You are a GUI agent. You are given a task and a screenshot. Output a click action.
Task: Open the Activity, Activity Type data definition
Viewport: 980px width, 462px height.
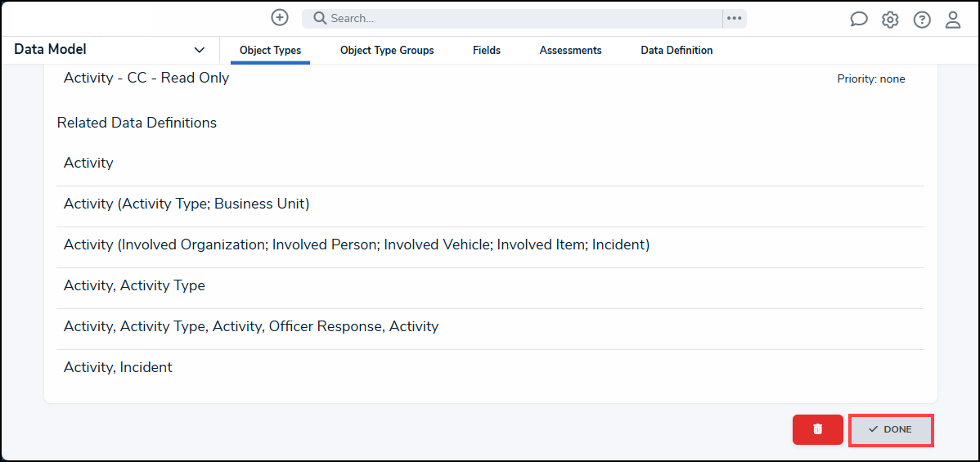[x=134, y=286]
